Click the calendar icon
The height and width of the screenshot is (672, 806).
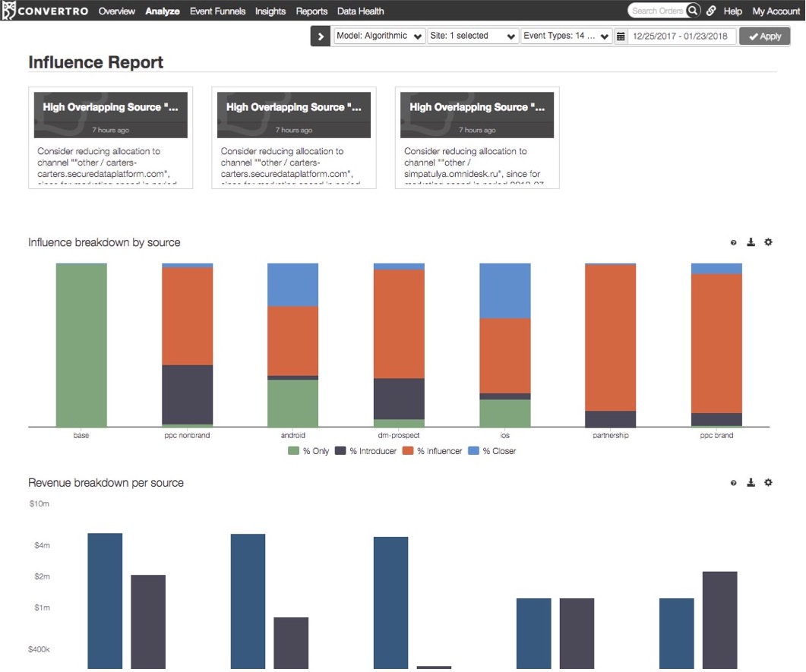click(621, 36)
